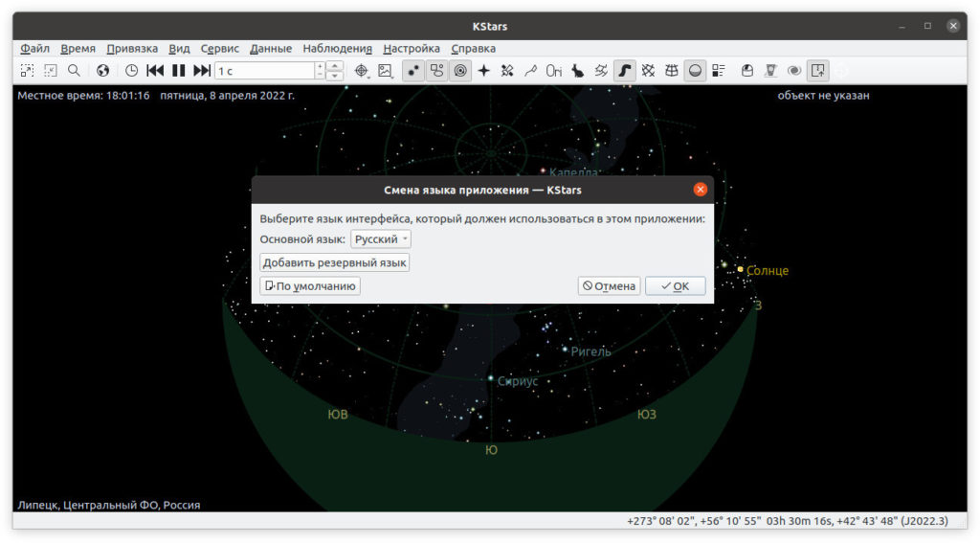
Task: Click the export-arrow box icon in toolbar
Action: click(817, 71)
